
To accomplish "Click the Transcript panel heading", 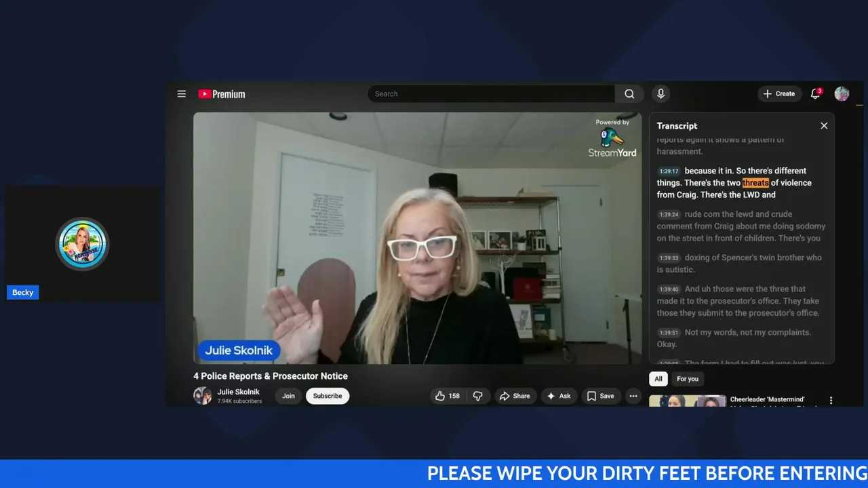I will pyautogui.click(x=677, y=126).
